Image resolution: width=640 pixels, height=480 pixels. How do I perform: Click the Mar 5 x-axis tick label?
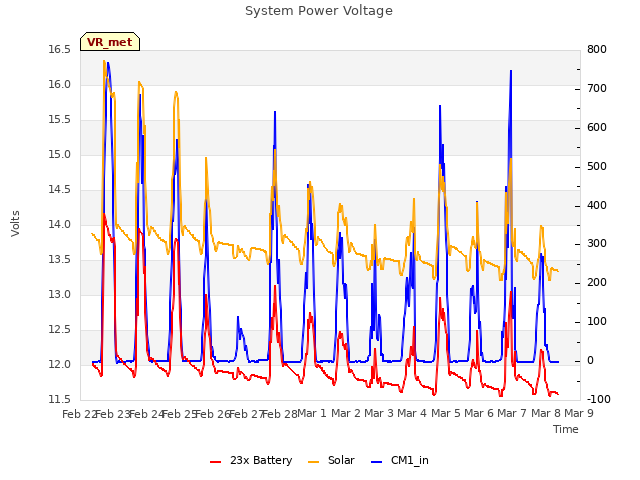point(445,413)
